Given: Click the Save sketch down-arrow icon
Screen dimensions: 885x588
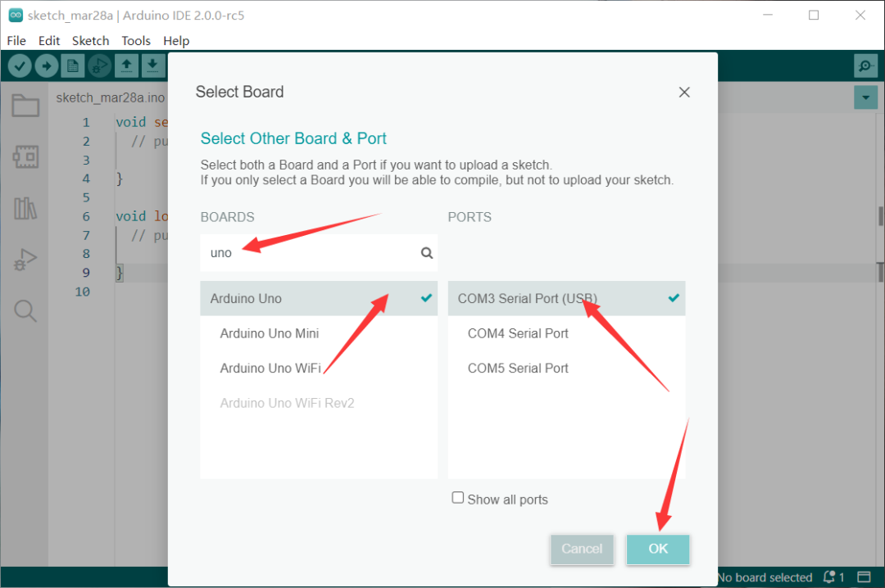Looking at the screenshot, I should click(152, 66).
